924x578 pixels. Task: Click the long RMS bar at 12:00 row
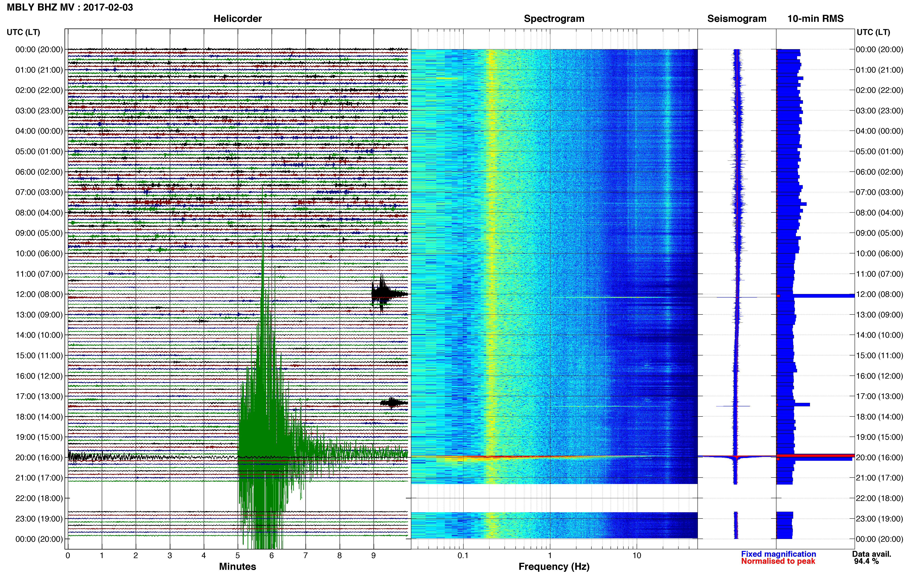pos(816,296)
